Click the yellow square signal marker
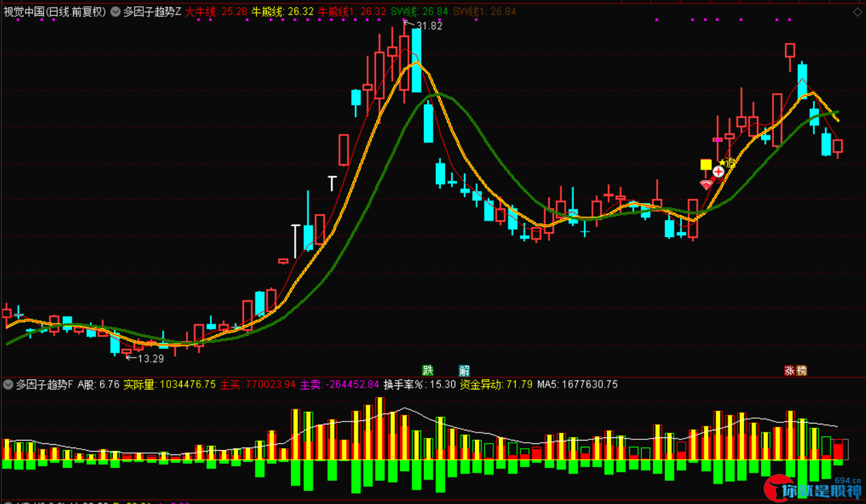Image resolution: width=866 pixels, height=504 pixels. tap(706, 164)
